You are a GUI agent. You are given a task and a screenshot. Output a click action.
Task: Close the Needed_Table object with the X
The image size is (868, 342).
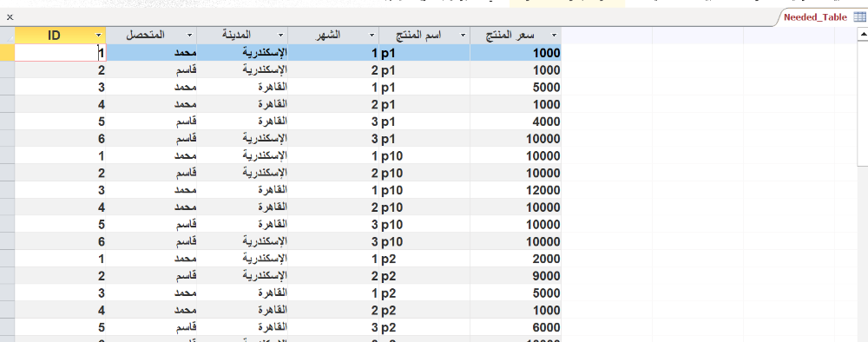[10, 17]
